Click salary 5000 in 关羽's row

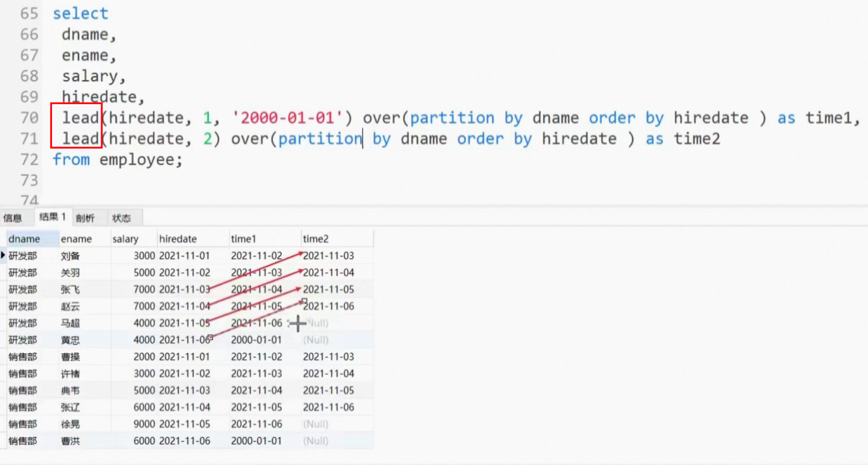pos(145,272)
